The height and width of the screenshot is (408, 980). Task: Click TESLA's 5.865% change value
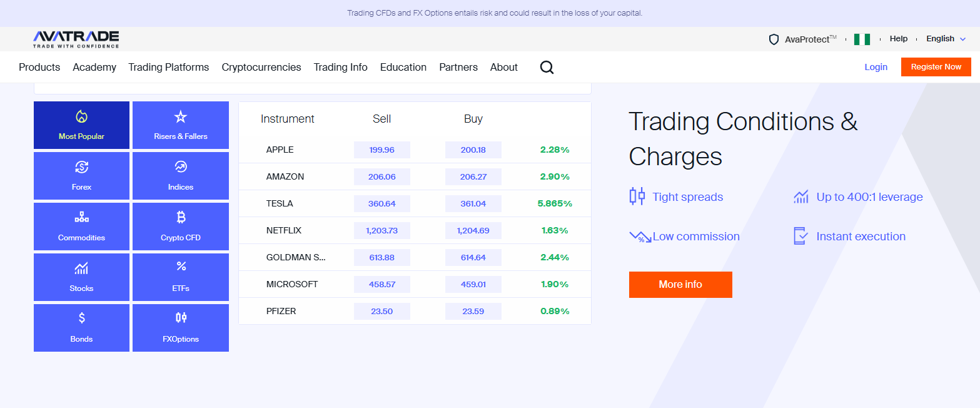(x=555, y=203)
